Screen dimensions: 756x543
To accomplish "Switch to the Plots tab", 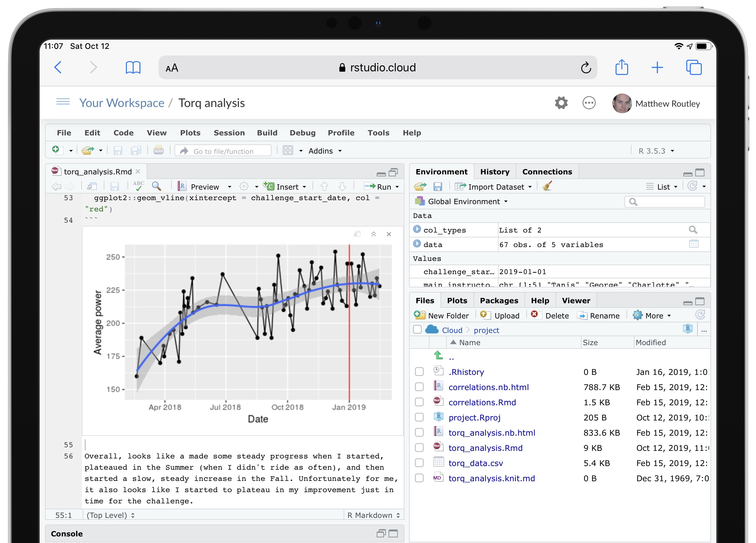I will pos(457,300).
